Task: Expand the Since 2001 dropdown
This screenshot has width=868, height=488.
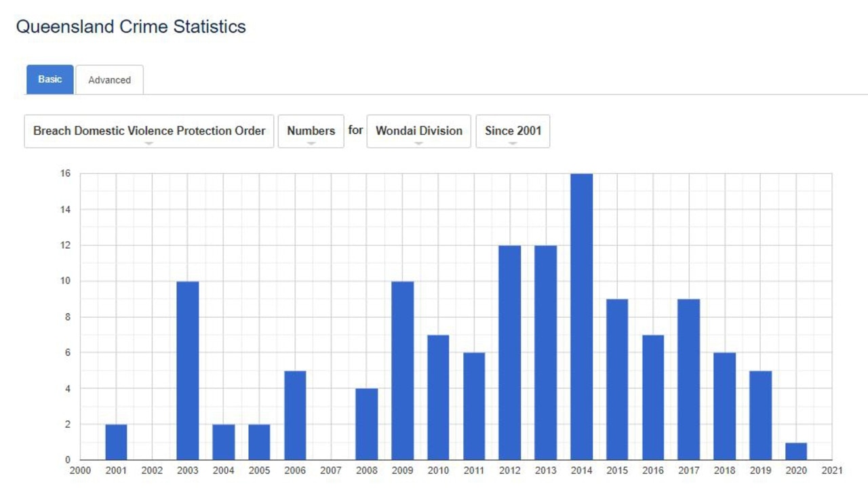Action: tap(513, 131)
